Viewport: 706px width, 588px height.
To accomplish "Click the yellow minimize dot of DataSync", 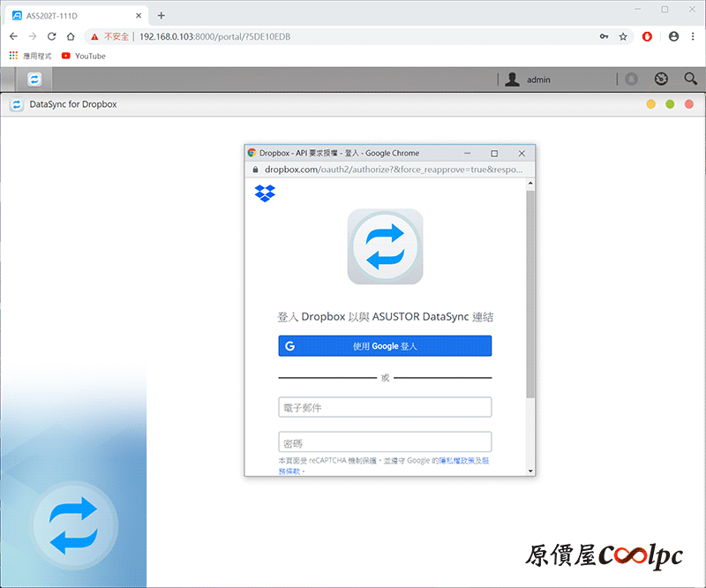I will pyautogui.click(x=650, y=104).
